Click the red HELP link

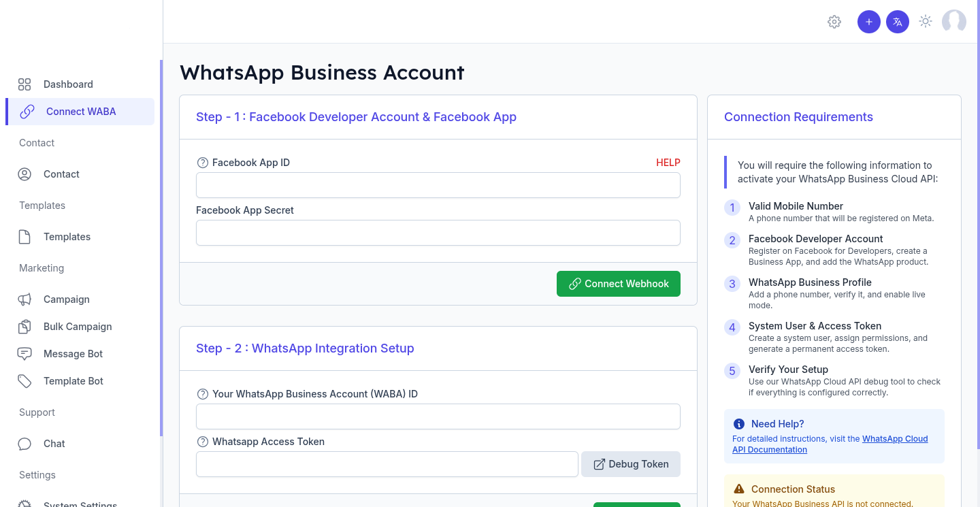[x=668, y=163]
